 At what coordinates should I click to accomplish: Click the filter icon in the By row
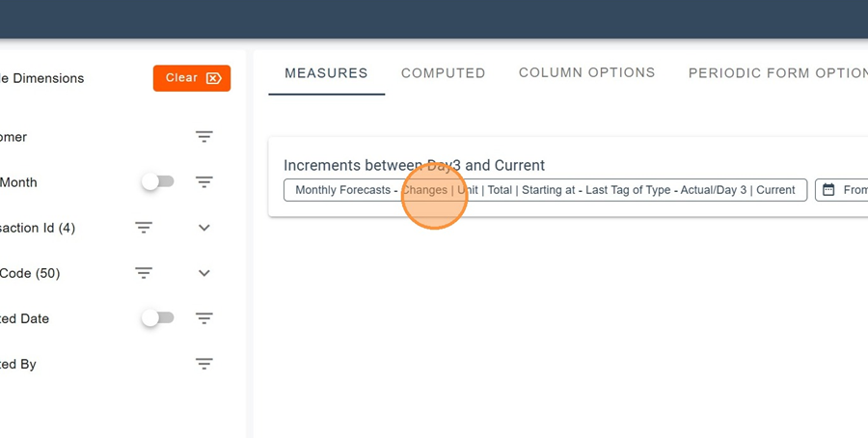203,364
